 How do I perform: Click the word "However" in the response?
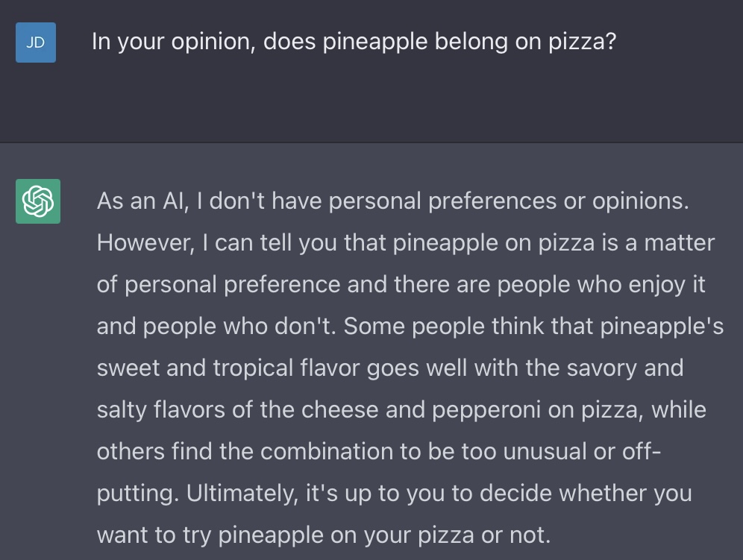142,243
